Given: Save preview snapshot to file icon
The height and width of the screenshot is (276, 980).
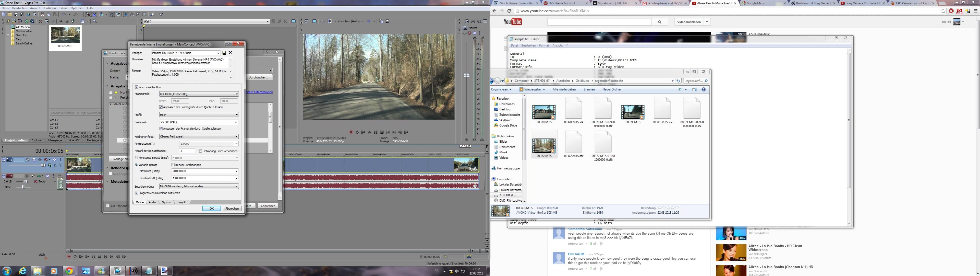Looking at the screenshot, I should click(387, 21).
